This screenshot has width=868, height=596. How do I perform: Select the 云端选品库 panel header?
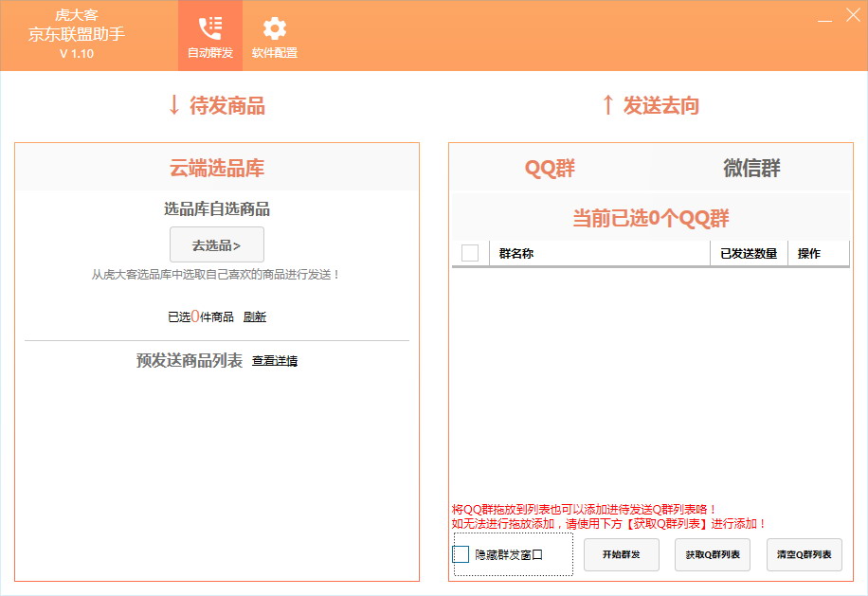217,169
